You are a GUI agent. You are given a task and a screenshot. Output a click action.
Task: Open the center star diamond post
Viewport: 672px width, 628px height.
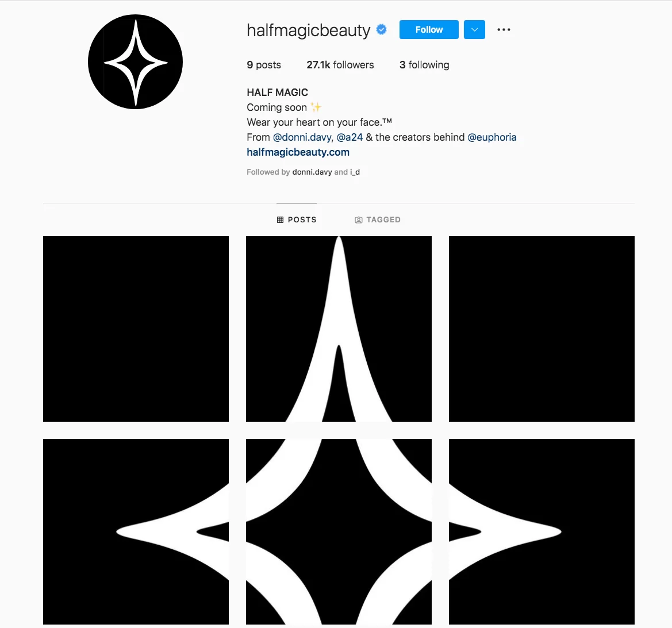(x=339, y=531)
